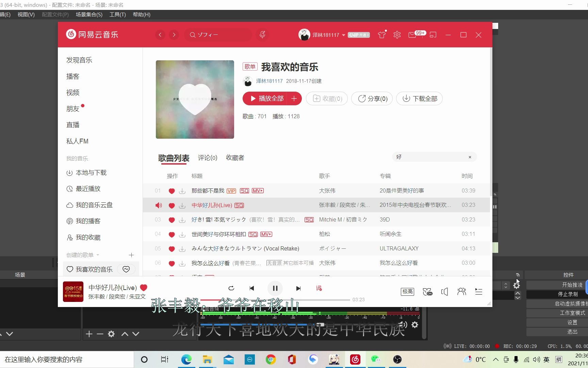The height and width of the screenshot is (368, 588).
Task: Change the loop play mode icon
Action: point(231,288)
